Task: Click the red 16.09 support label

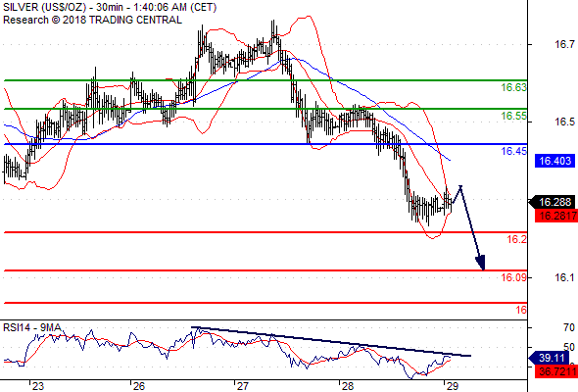Action: coord(514,277)
